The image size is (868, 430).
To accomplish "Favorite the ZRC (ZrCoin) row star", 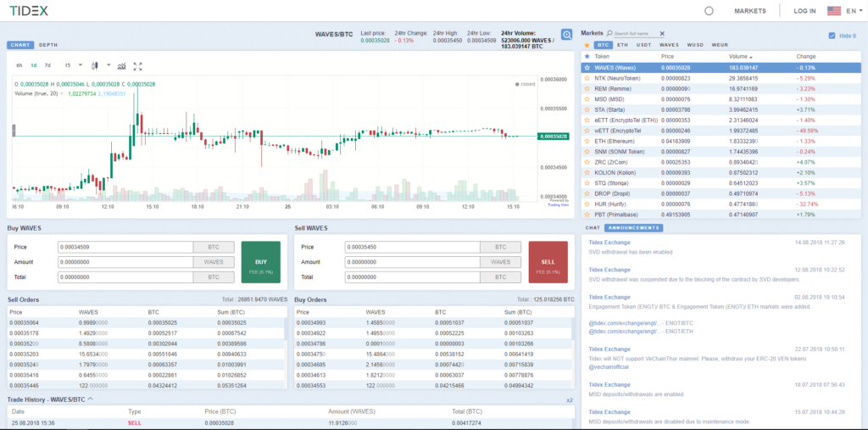I will (x=587, y=162).
